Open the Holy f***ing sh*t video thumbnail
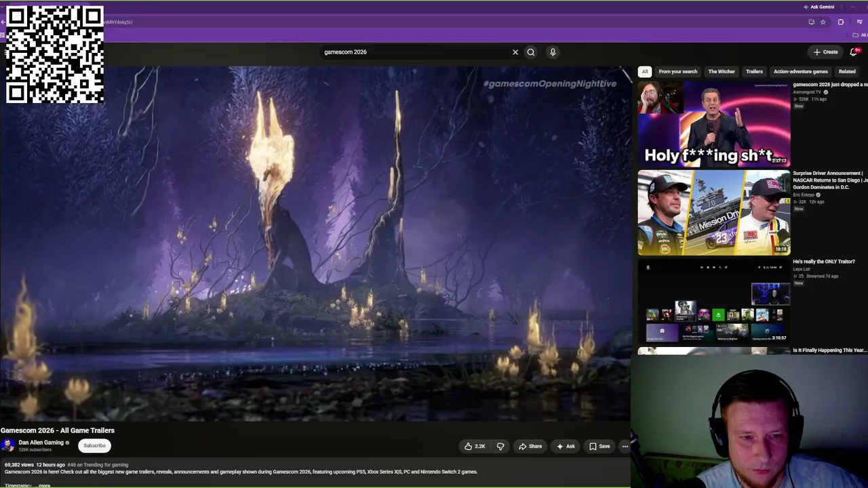The width and height of the screenshot is (868, 488). (714, 124)
